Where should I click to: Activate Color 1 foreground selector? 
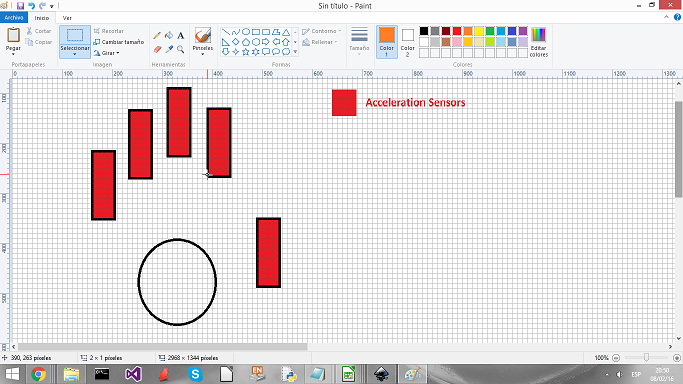coord(387,42)
